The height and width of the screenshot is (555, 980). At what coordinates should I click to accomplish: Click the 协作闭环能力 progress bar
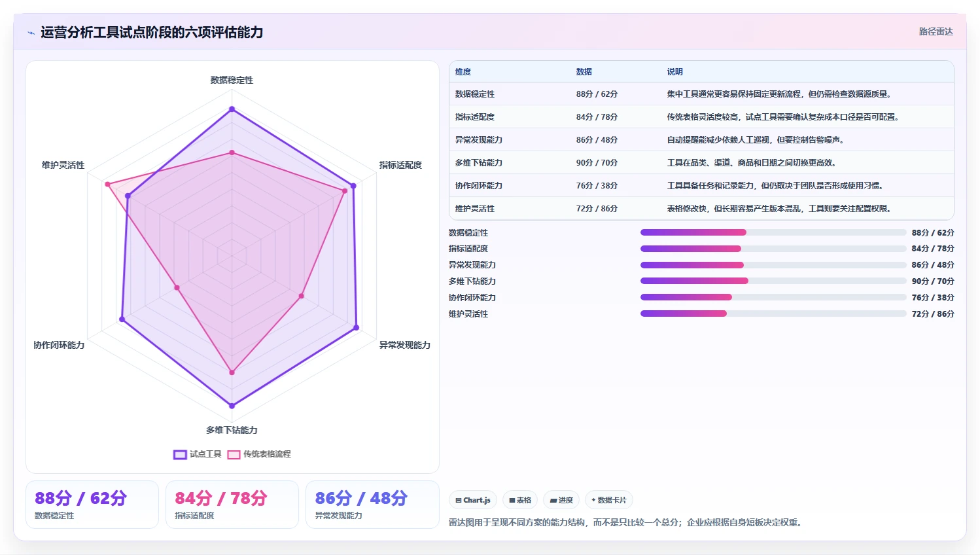coord(773,297)
